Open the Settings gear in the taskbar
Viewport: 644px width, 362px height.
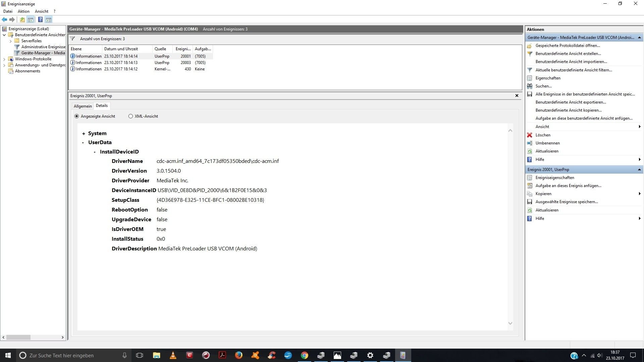point(370,355)
